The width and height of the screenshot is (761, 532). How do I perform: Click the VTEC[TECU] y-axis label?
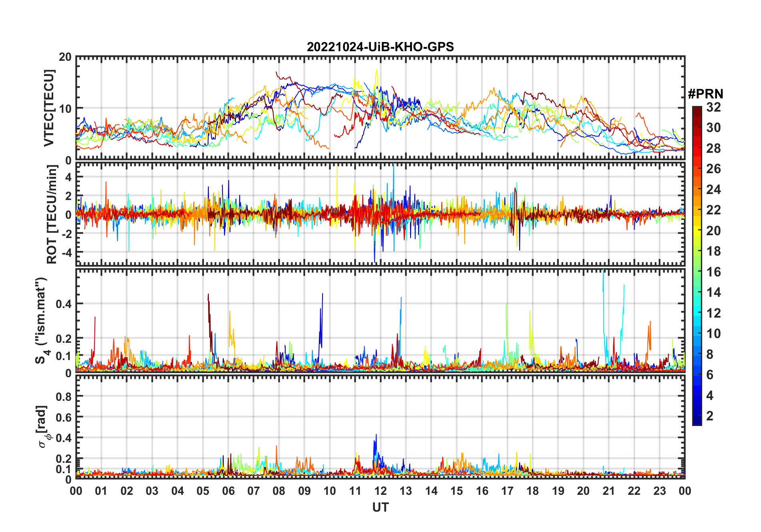tap(49, 108)
